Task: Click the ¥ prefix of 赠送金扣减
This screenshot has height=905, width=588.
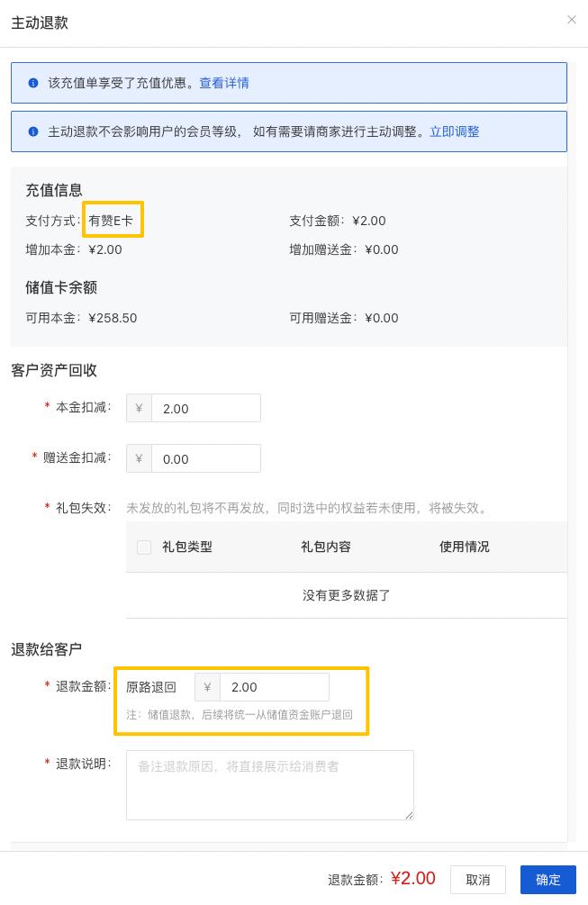Action: pyautogui.click(x=139, y=458)
